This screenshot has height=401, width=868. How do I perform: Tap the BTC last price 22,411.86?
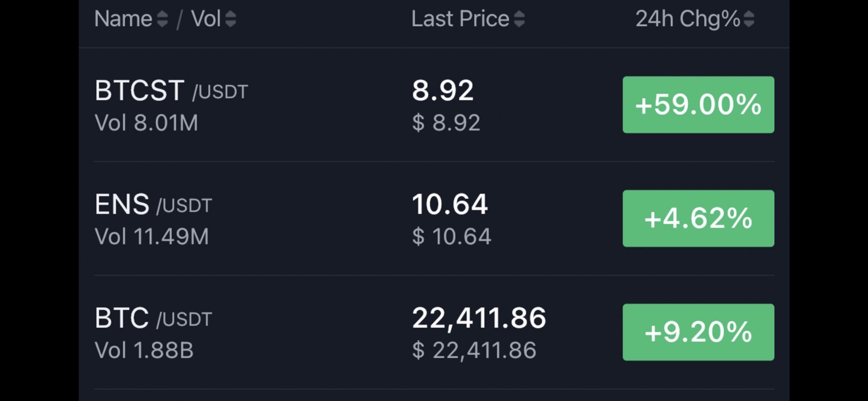pyautogui.click(x=479, y=318)
